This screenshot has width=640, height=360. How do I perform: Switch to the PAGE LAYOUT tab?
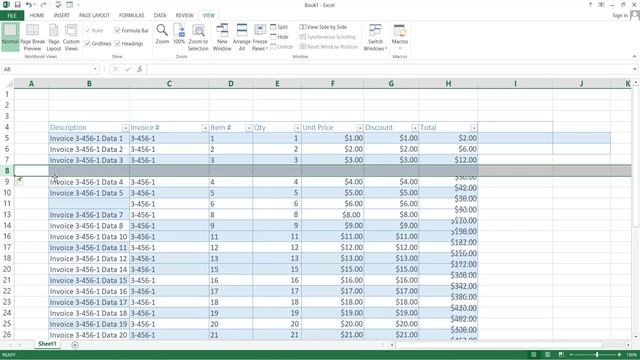coord(94,16)
